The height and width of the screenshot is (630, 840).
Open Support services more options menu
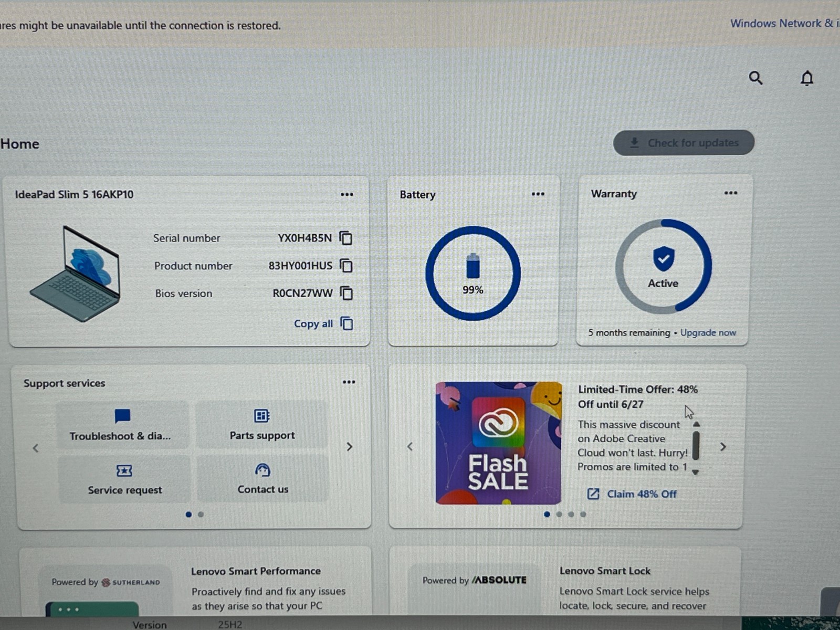[349, 382]
